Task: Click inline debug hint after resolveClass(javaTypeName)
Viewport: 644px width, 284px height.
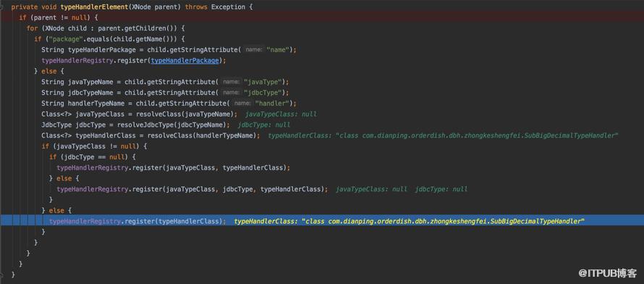Action: (281, 114)
